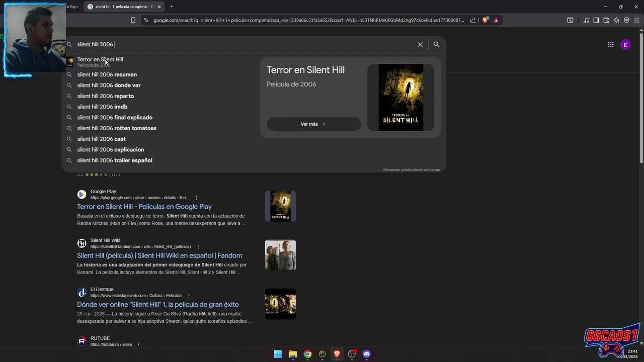644x362 pixels.
Task: Open Google Chrome from taskbar
Action: click(x=307, y=354)
